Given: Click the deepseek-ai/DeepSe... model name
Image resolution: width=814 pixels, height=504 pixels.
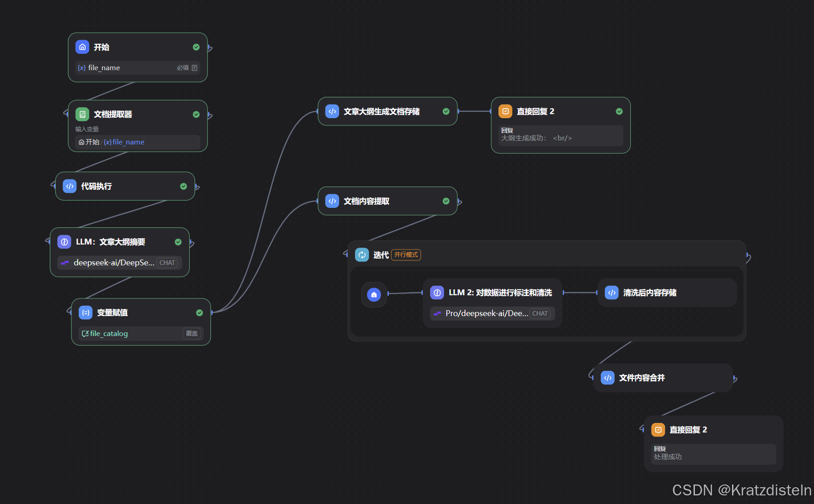Looking at the screenshot, I should pos(114,263).
